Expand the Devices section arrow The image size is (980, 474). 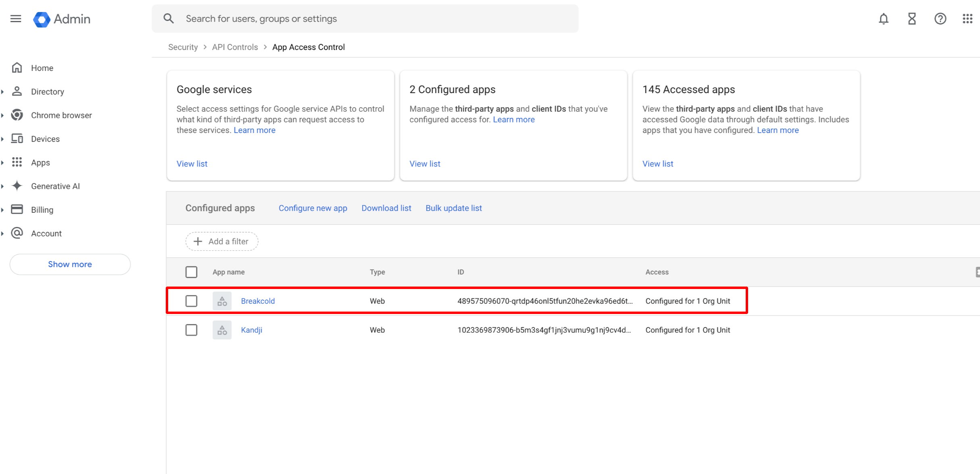point(2,139)
